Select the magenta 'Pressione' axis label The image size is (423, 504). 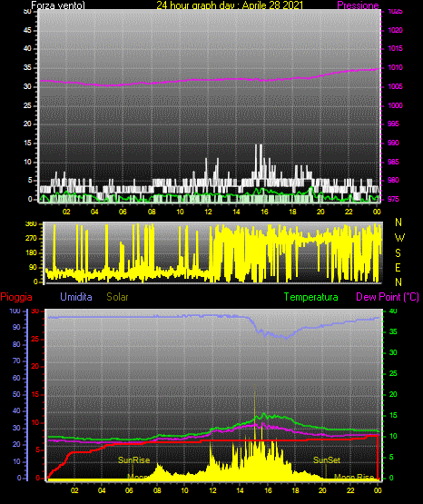[x=359, y=5]
